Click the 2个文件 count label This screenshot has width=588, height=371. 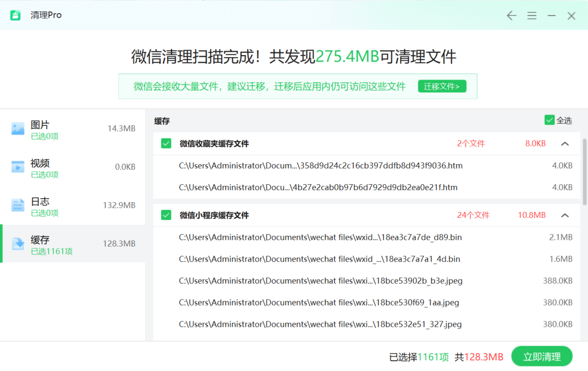(x=470, y=144)
